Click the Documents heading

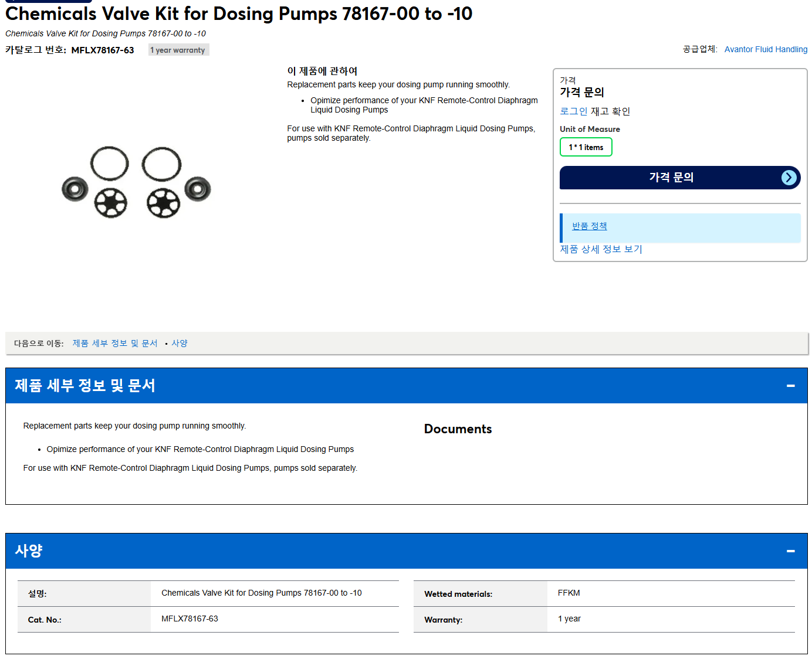point(458,429)
